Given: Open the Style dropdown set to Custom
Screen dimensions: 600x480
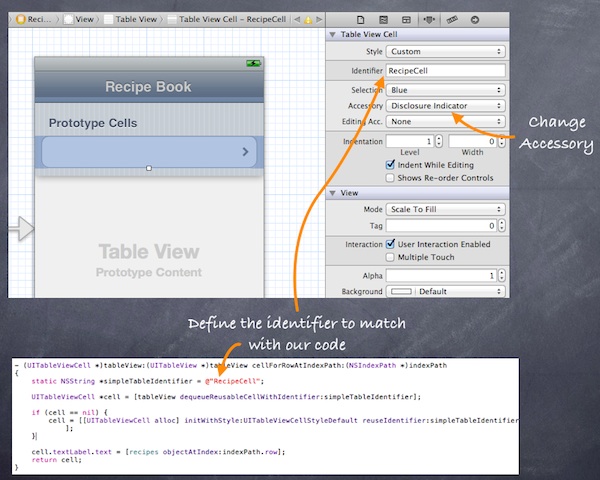Looking at the screenshot, I should (x=445, y=52).
